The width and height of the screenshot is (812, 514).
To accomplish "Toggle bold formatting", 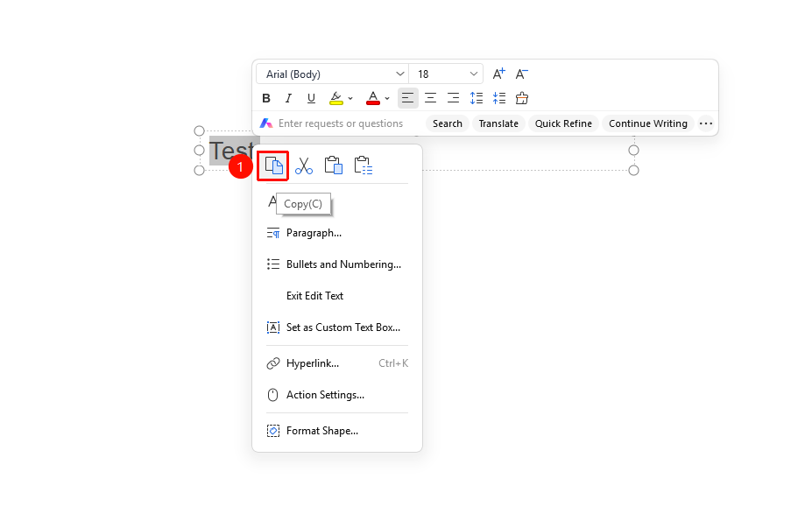I will 266,98.
